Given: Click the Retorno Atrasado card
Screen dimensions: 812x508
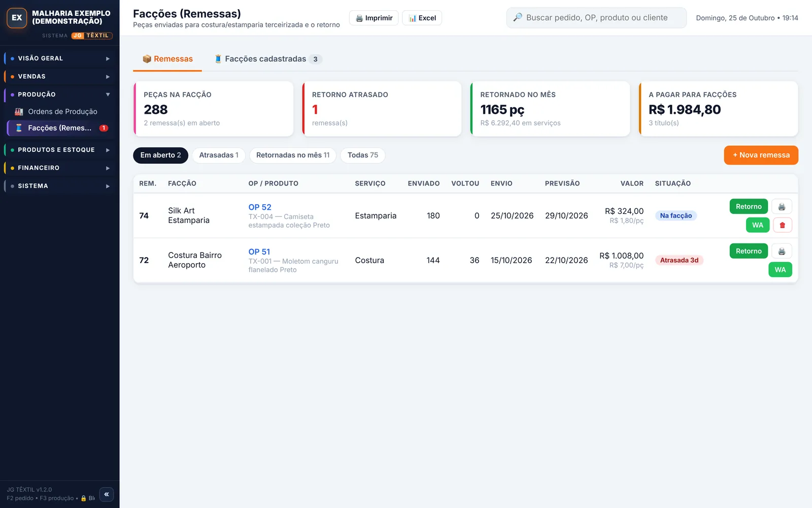Looking at the screenshot, I should pyautogui.click(x=382, y=109).
